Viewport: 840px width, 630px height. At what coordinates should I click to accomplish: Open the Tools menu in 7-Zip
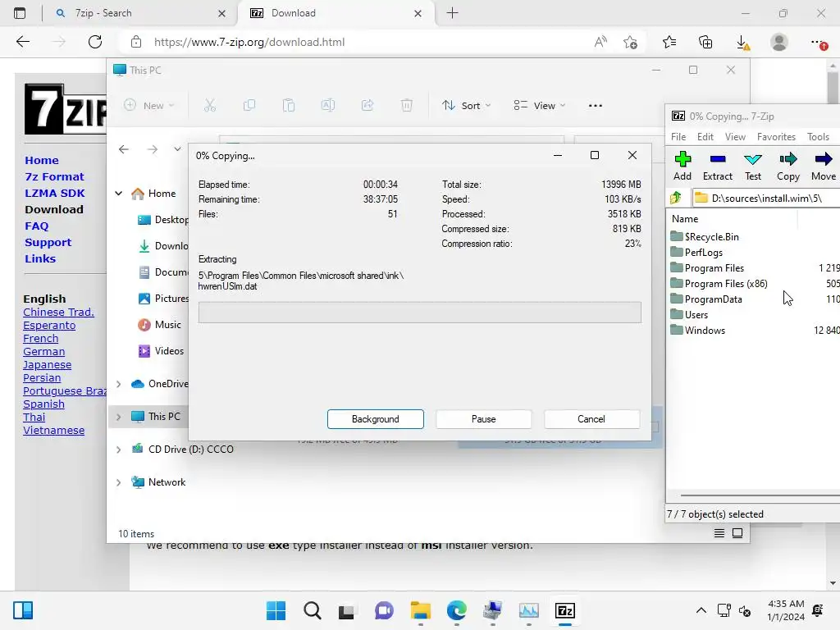coord(818,137)
